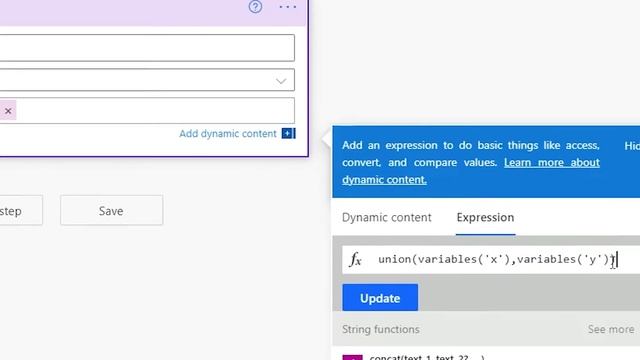Click the partially visible step button
Image resolution: width=640 pixels, height=360 pixels.
pos(20,210)
